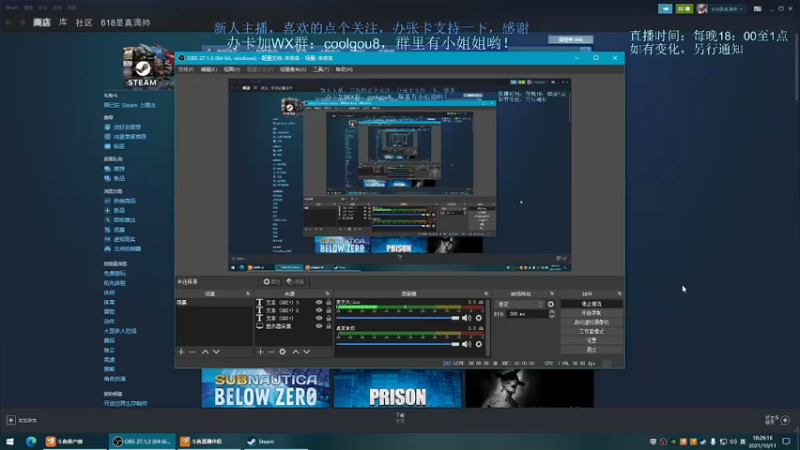Go forward in Steam navigation
Screen dimensions: 800x450
pos(22,22)
